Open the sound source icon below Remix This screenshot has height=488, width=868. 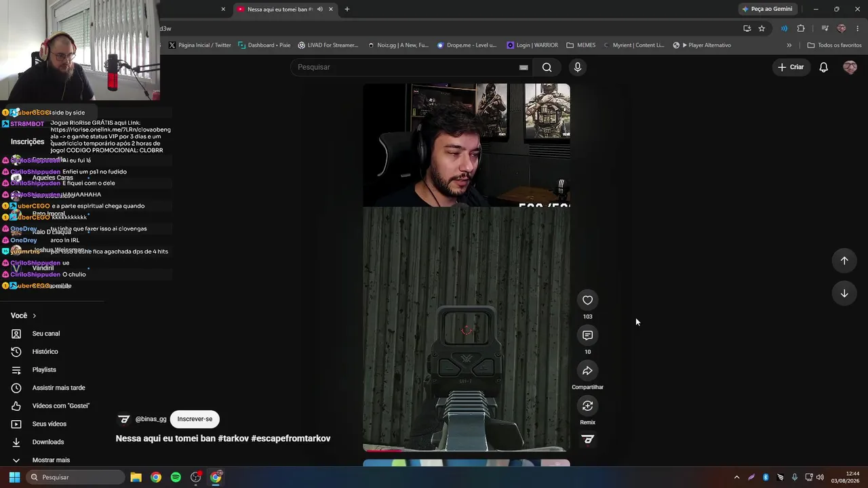click(x=588, y=440)
